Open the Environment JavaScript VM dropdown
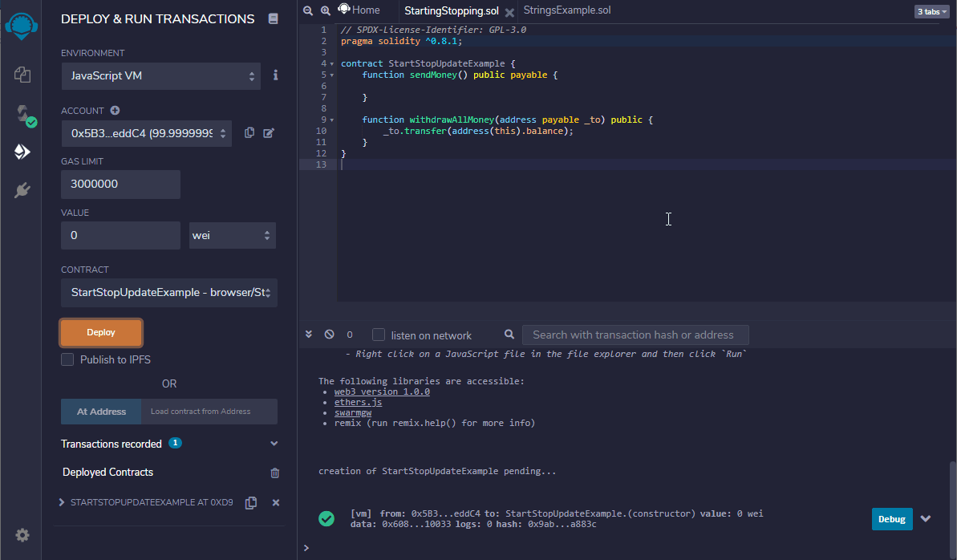The height and width of the screenshot is (560, 957). [x=161, y=75]
